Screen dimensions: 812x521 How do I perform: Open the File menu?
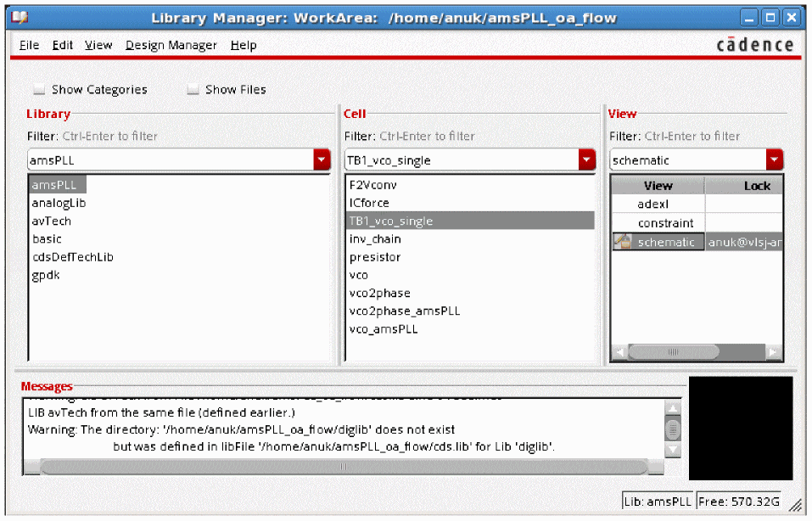click(x=29, y=45)
